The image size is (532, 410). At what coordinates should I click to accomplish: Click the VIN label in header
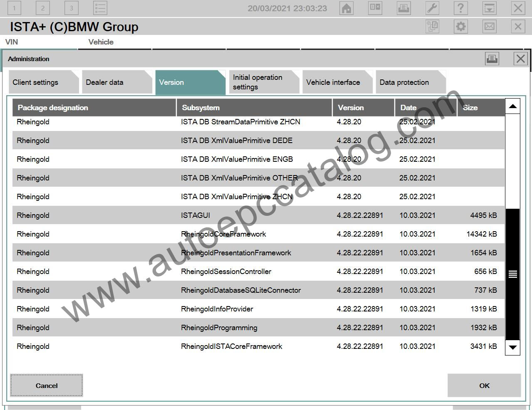click(12, 42)
